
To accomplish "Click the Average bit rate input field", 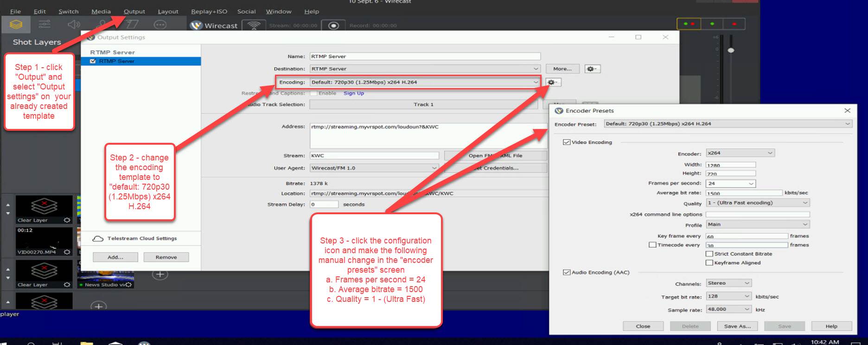I will click(x=743, y=193).
